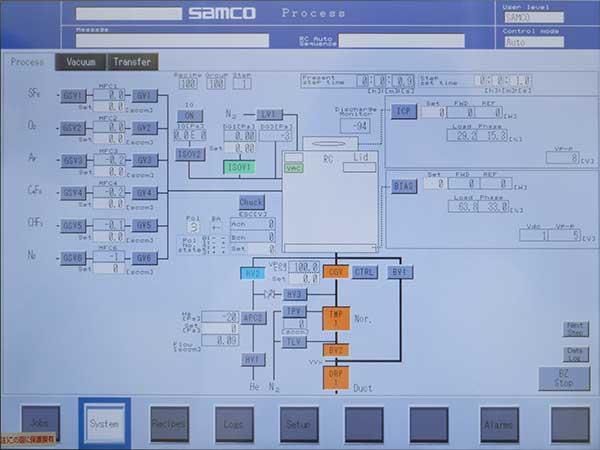
Task: Toggle the ISOV1 isolation valve
Action: click(x=238, y=167)
